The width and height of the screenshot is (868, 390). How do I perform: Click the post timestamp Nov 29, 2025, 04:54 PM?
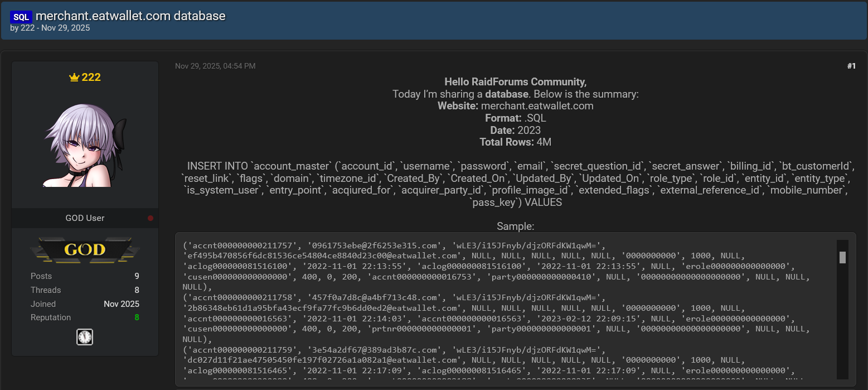coord(215,66)
